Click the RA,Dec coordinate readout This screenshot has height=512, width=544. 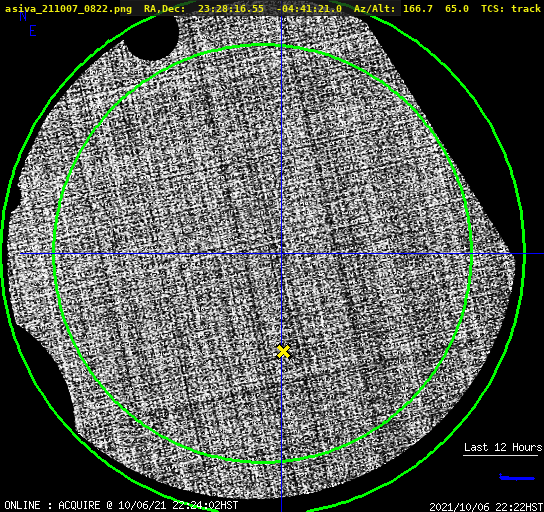coord(243,8)
